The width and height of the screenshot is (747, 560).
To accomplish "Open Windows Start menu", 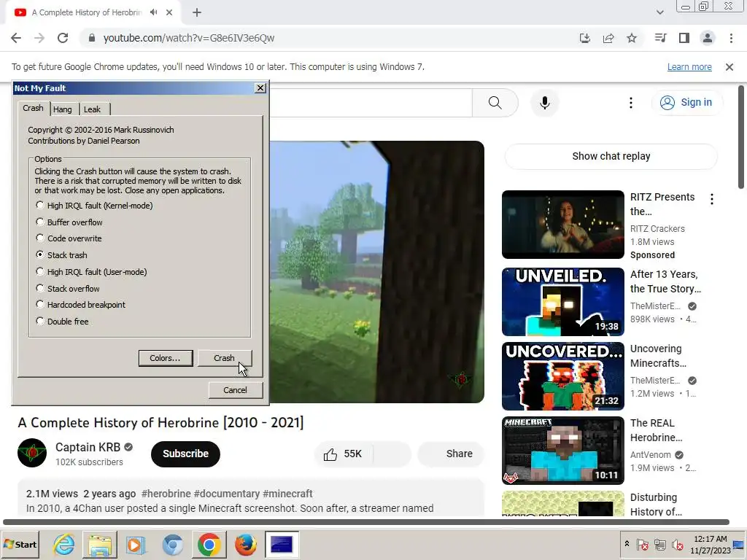I will tap(20, 544).
